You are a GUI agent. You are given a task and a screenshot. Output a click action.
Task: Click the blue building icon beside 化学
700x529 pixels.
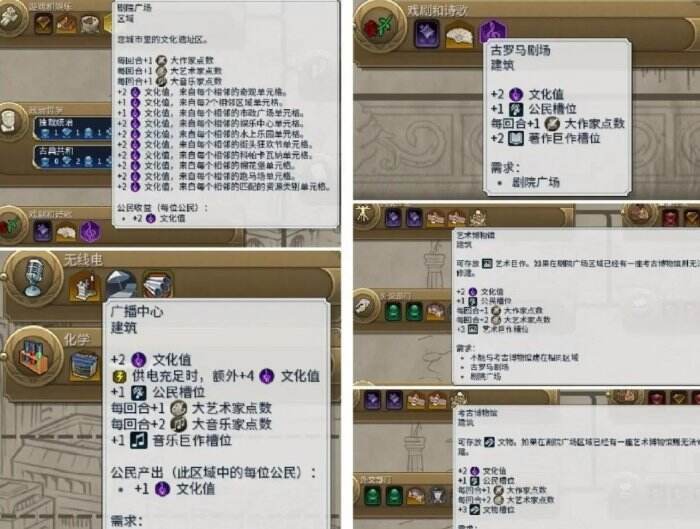[x=85, y=367]
